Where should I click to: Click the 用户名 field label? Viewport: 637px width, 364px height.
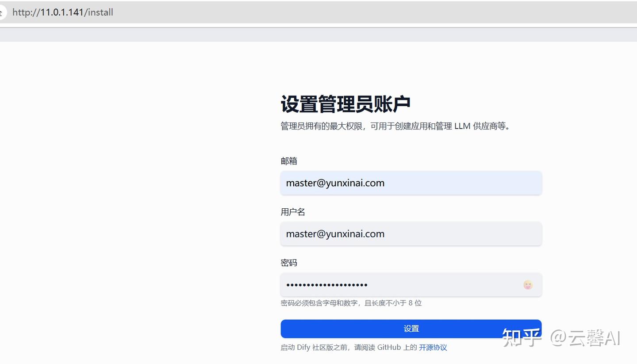[292, 211]
